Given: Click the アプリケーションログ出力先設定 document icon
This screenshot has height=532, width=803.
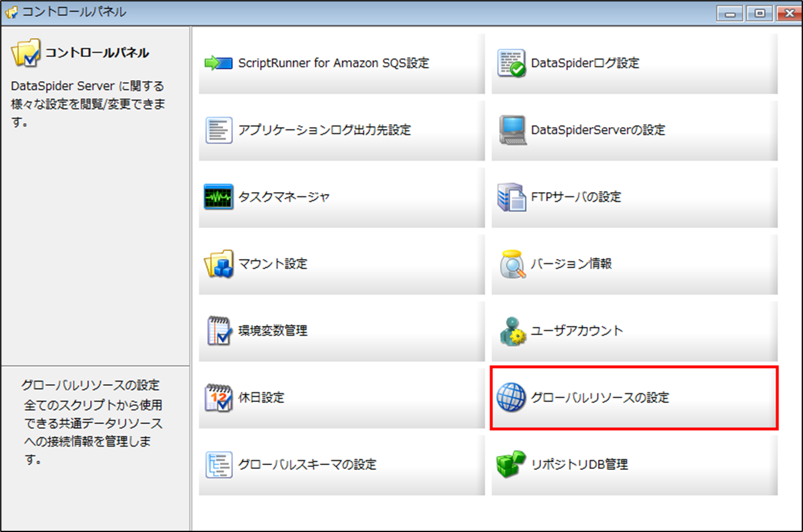Looking at the screenshot, I should (x=219, y=130).
